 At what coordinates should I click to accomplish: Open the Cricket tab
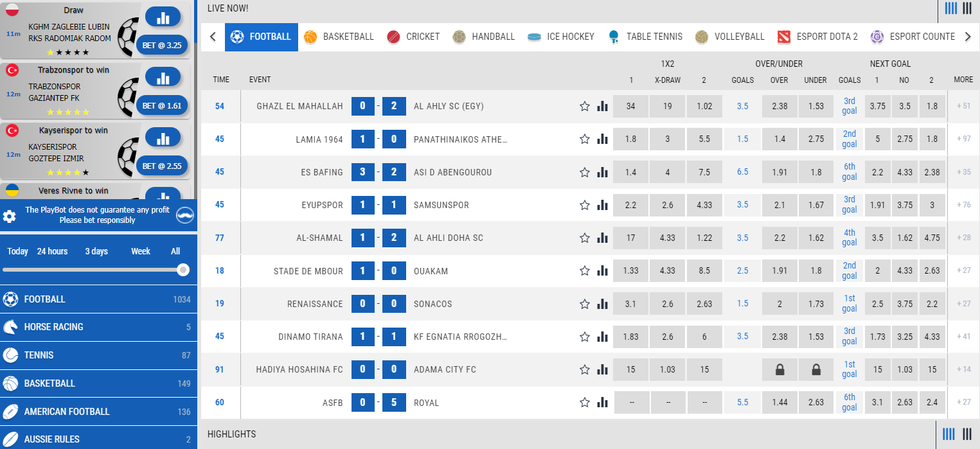pyautogui.click(x=413, y=37)
